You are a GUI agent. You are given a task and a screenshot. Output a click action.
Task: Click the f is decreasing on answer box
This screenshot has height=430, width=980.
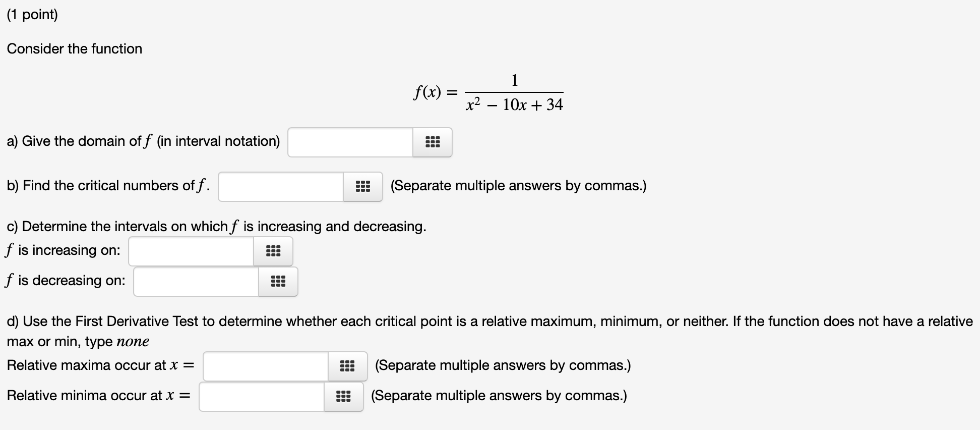[x=196, y=282]
